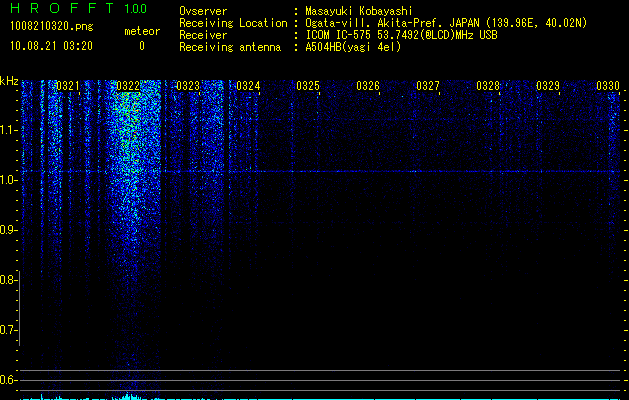This screenshot has height=400, width=629.
Task: Click the 0.9 frequency axis label
Action: (x=8, y=230)
